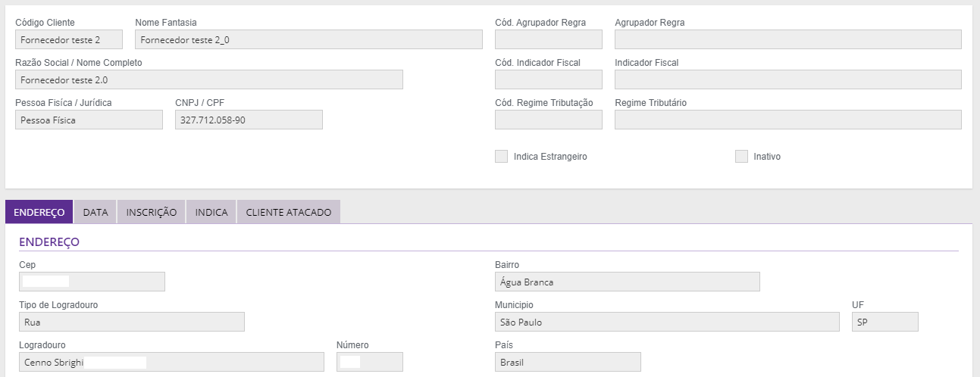Click the Código Cliente field
The width and height of the screenshot is (980, 377).
coord(68,39)
